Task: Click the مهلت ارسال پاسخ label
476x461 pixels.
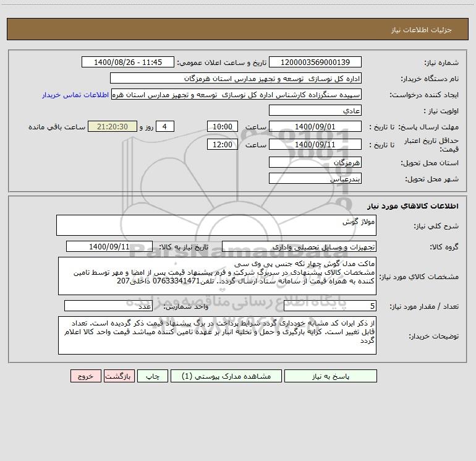Action: click(428, 127)
